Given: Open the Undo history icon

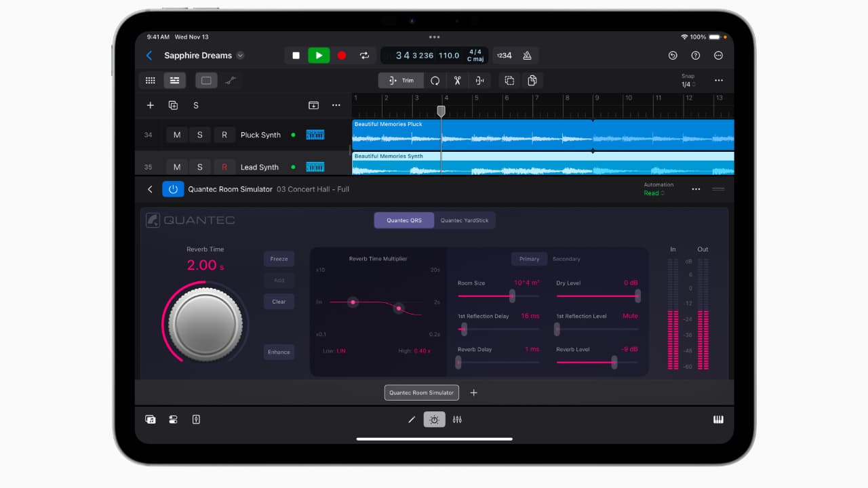Looking at the screenshot, I should pyautogui.click(x=673, y=56).
